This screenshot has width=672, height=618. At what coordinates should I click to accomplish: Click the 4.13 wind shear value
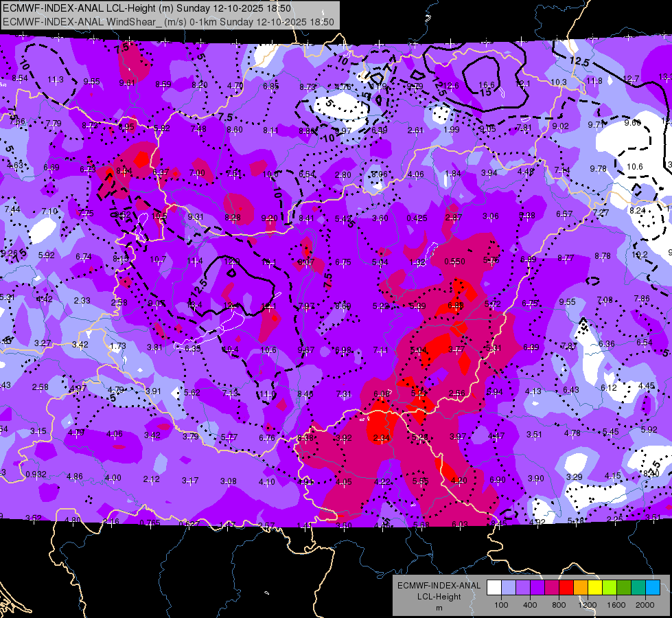pos(533,391)
